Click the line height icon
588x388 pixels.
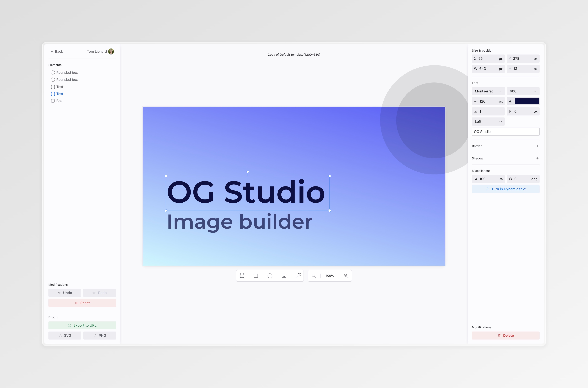476,112
